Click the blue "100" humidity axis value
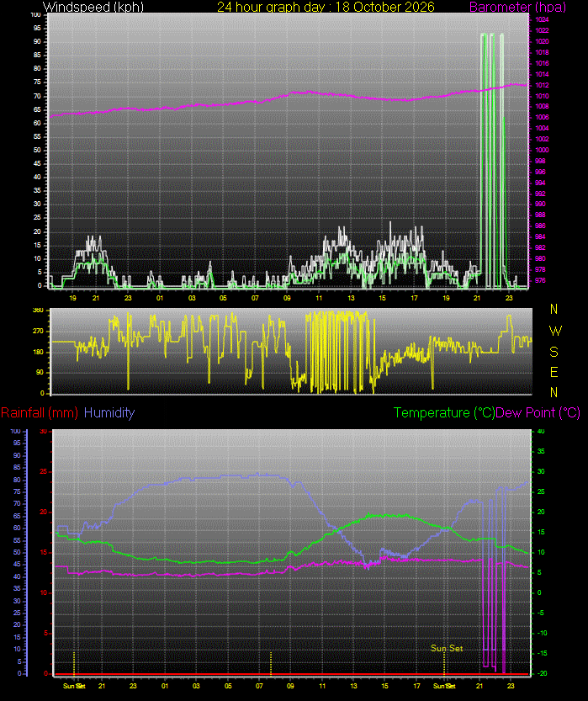 tap(16, 432)
